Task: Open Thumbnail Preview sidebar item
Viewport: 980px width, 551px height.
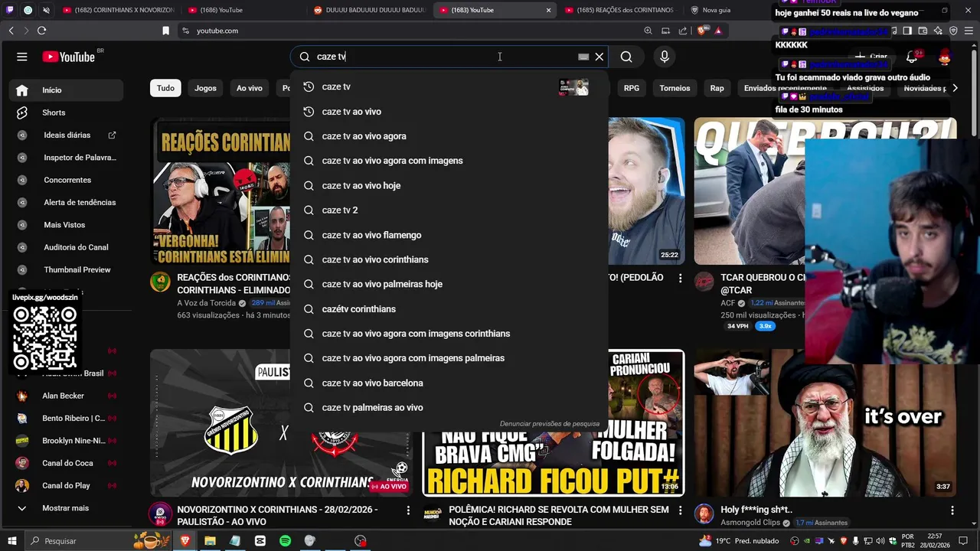Action: [67, 269]
